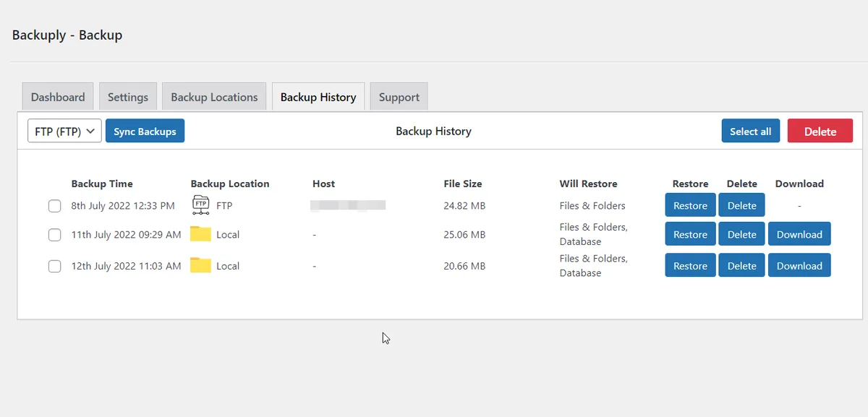This screenshot has width=868, height=417.
Task: Open the Settings tab
Action: pyautogui.click(x=128, y=97)
